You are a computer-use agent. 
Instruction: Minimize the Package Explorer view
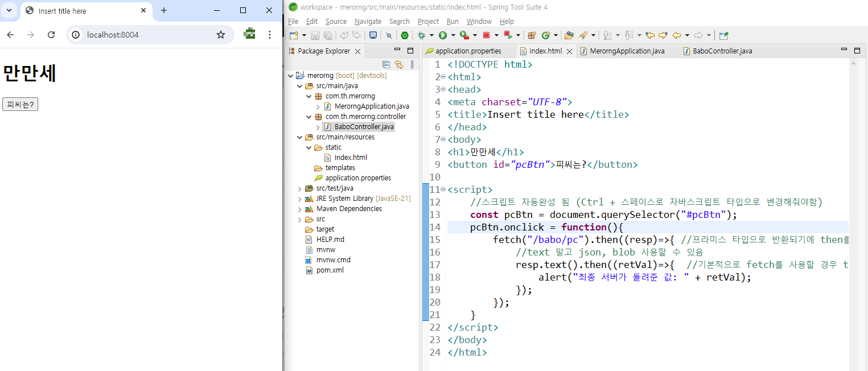(x=397, y=51)
